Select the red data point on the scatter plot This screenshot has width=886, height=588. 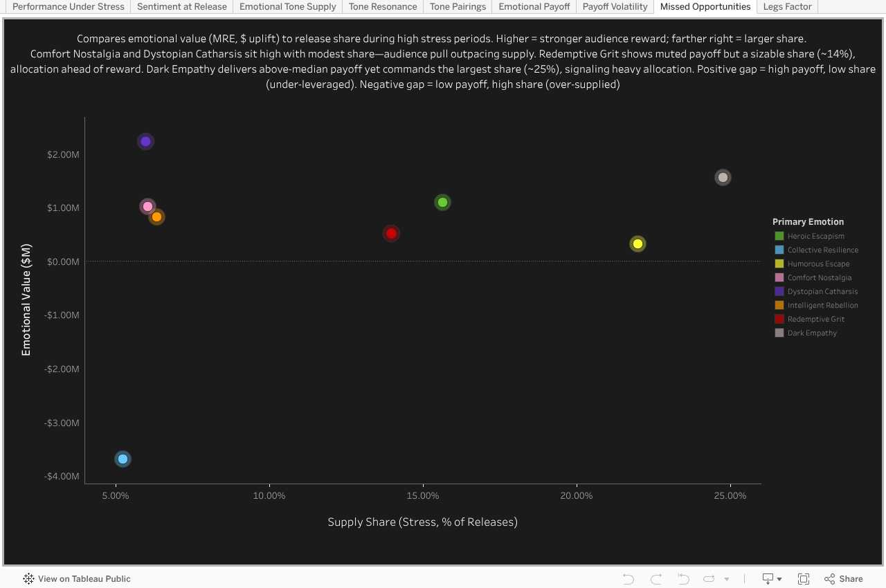click(391, 234)
